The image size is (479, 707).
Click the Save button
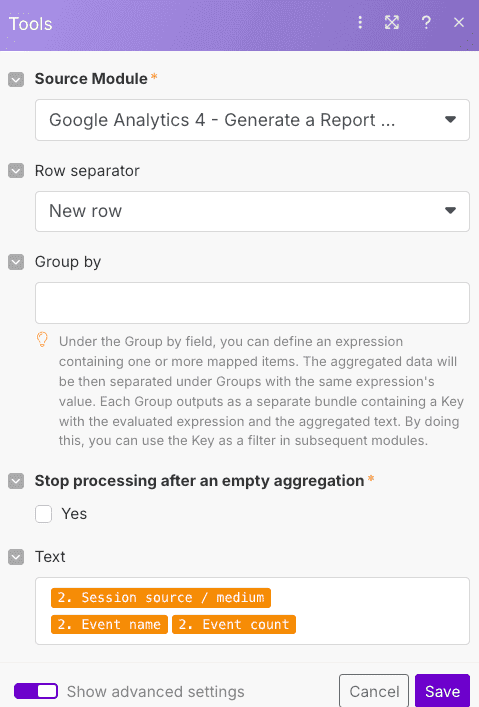point(442,691)
